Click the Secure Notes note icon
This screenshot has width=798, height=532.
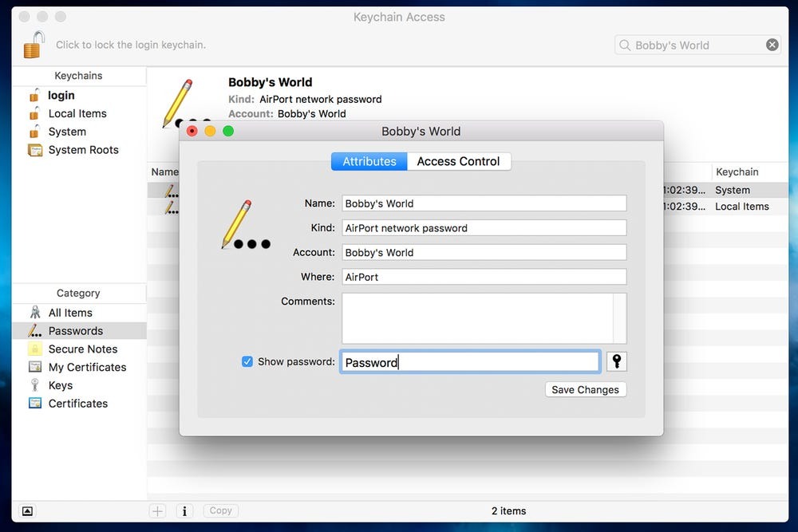click(x=34, y=349)
